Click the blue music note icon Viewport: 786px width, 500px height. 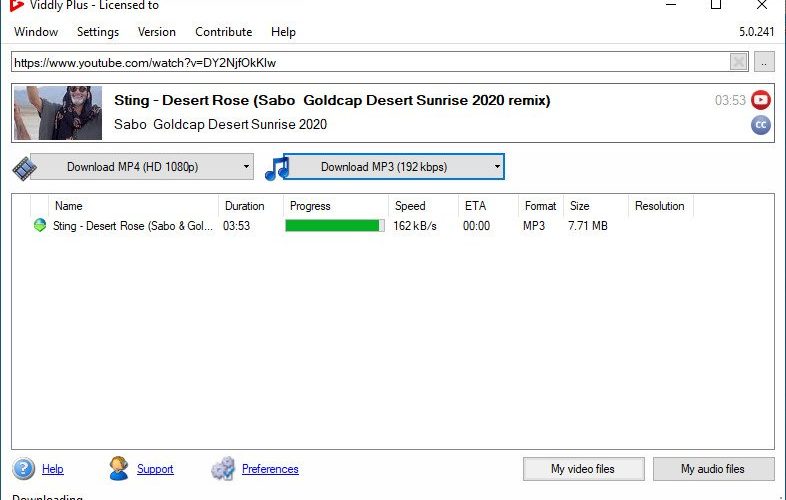277,169
